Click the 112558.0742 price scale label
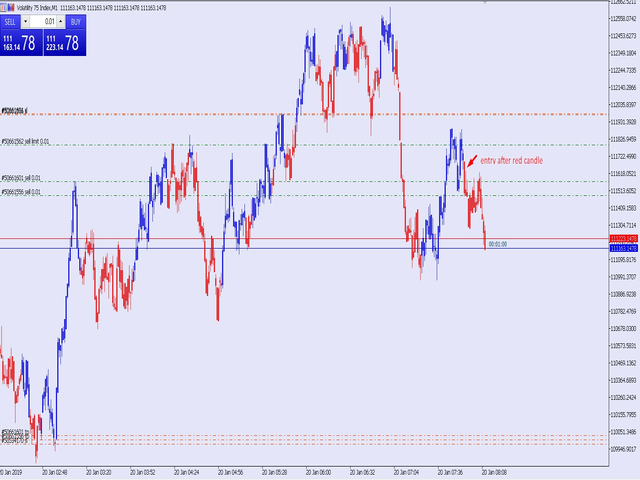Image resolution: width=640 pixels, height=480 pixels. pyautogui.click(x=623, y=19)
